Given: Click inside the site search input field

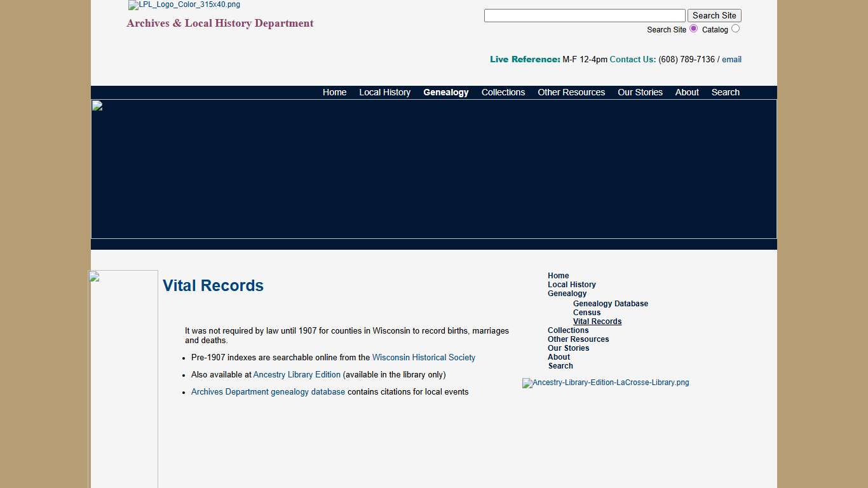Looking at the screenshot, I should tap(584, 15).
